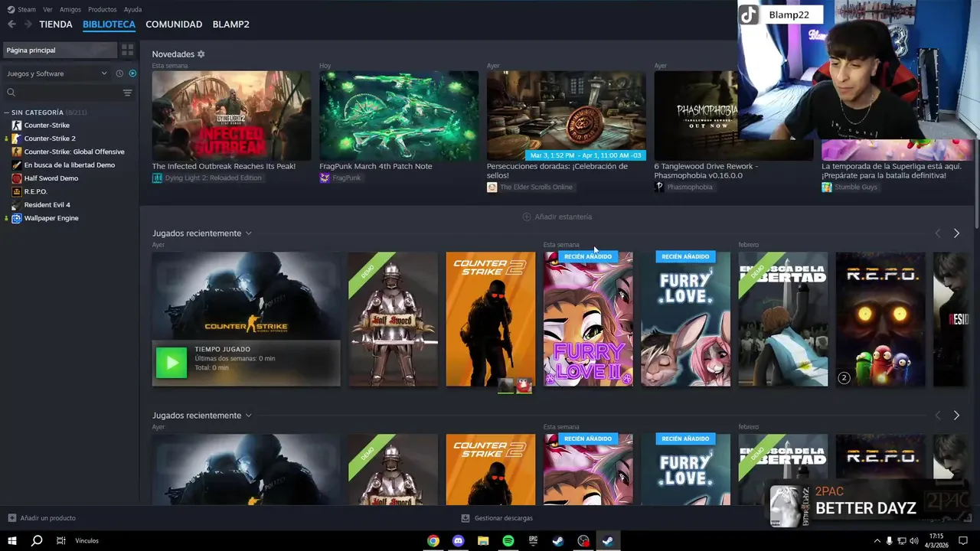Expand first Jugados recientemente shelf dropdown
This screenshot has height=551, width=980.
pos(249,233)
